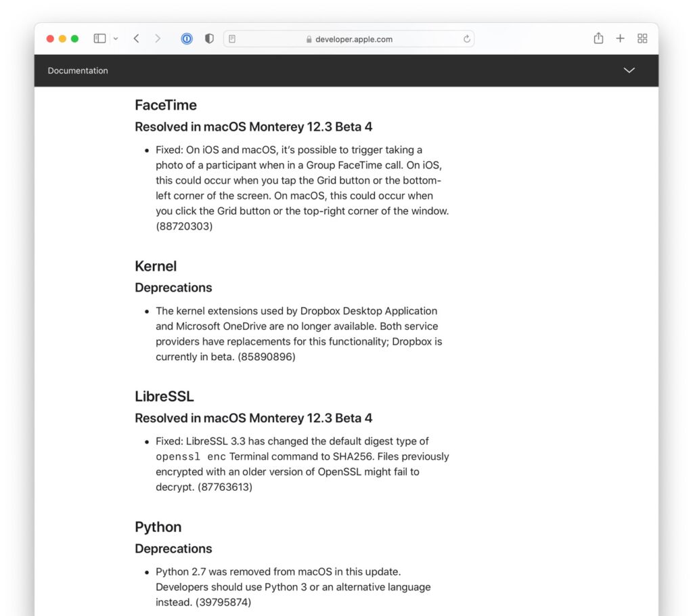Image resolution: width=693 pixels, height=616 pixels.
Task: Open the privacy shield extension
Action: pyautogui.click(x=209, y=39)
